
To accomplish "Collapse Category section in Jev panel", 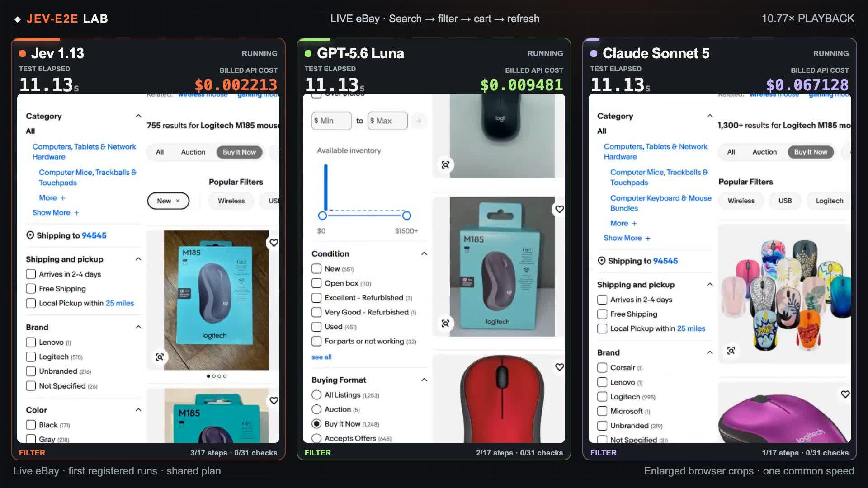I will (138, 116).
